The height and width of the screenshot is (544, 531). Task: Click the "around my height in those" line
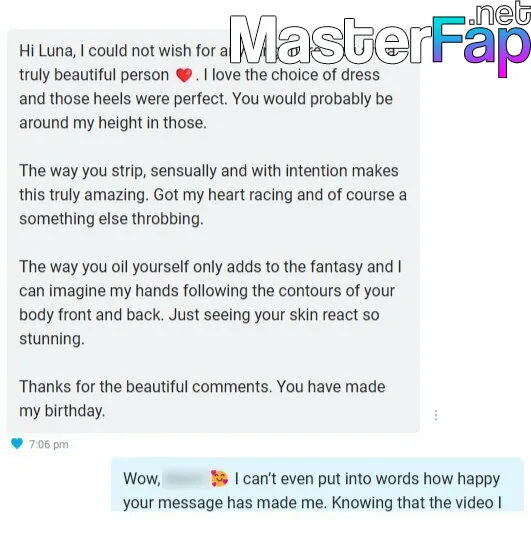[x=113, y=123]
